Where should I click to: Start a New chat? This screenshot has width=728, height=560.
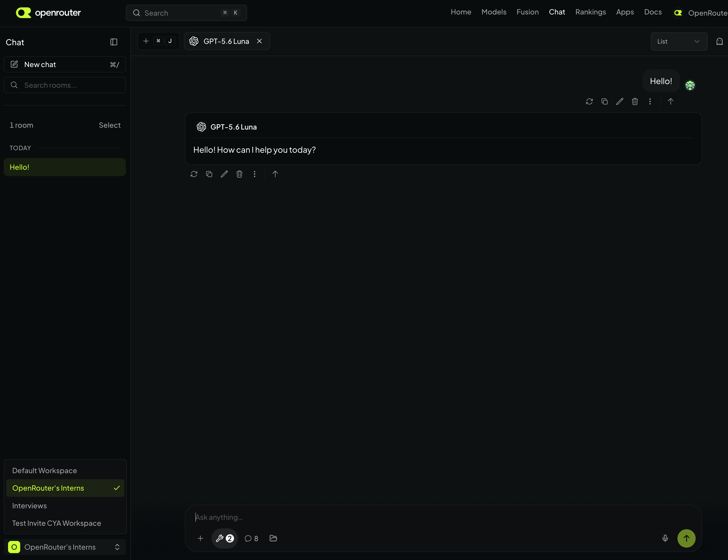[x=65, y=64]
